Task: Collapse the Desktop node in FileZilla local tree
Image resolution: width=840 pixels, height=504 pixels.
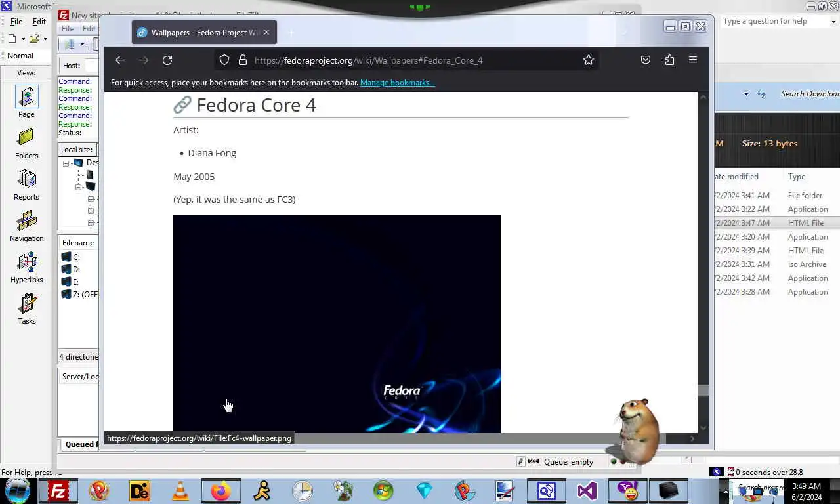Action: pos(66,163)
